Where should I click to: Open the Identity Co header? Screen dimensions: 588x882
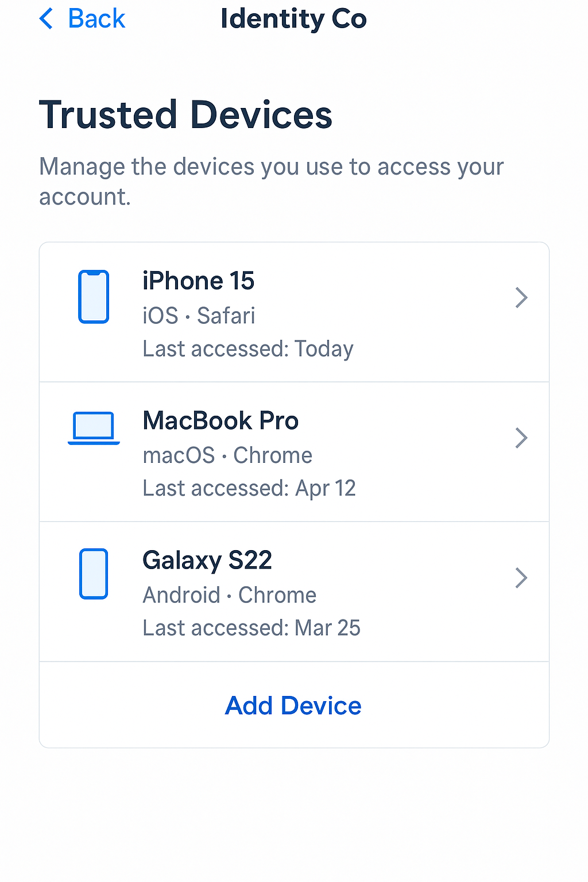pyautogui.click(x=293, y=18)
